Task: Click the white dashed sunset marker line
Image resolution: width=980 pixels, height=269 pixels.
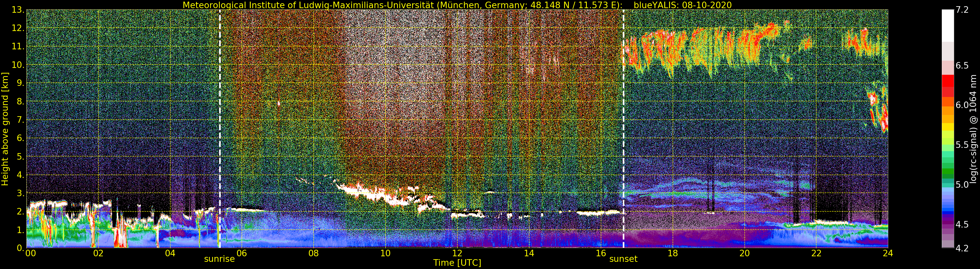Action: pos(623,129)
